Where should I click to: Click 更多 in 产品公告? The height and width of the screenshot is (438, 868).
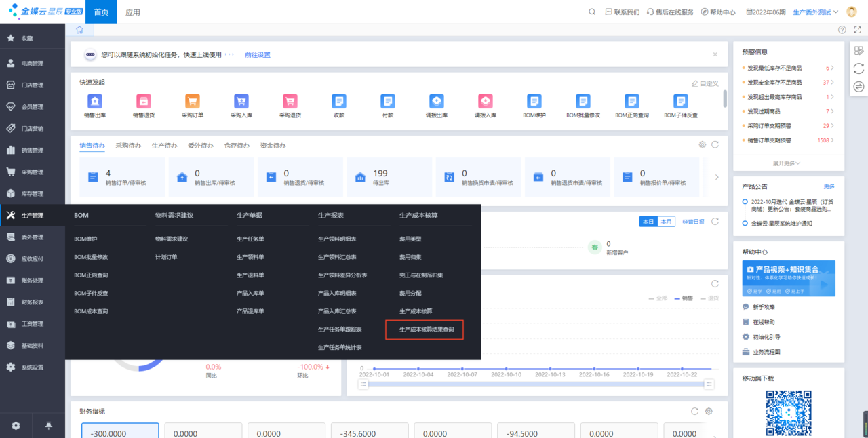point(829,186)
